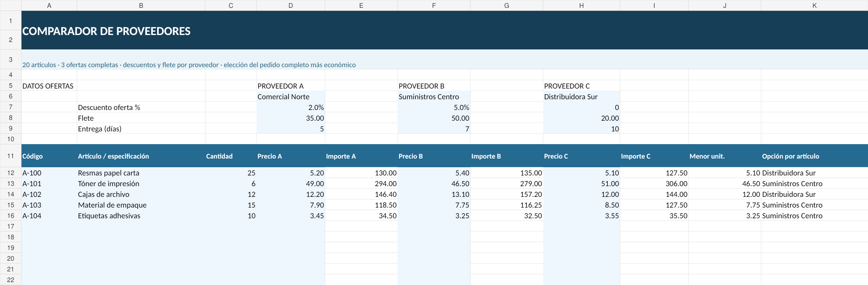
Task: Click the PROVEEDOR B heading cell
Action: pos(434,86)
